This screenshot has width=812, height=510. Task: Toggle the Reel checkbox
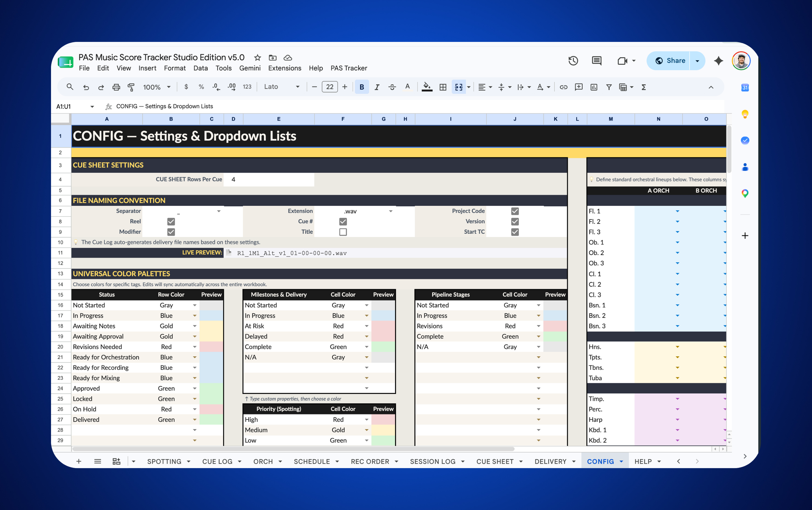coord(171,221)
